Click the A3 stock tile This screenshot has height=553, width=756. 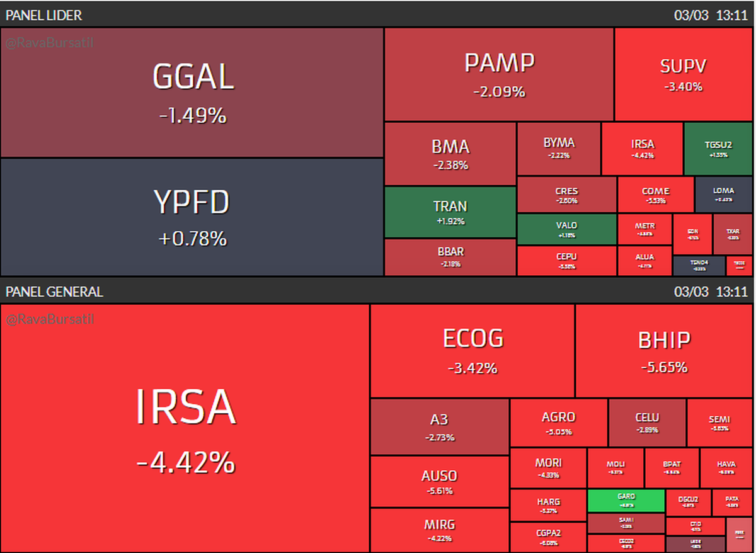coord(439,426)
